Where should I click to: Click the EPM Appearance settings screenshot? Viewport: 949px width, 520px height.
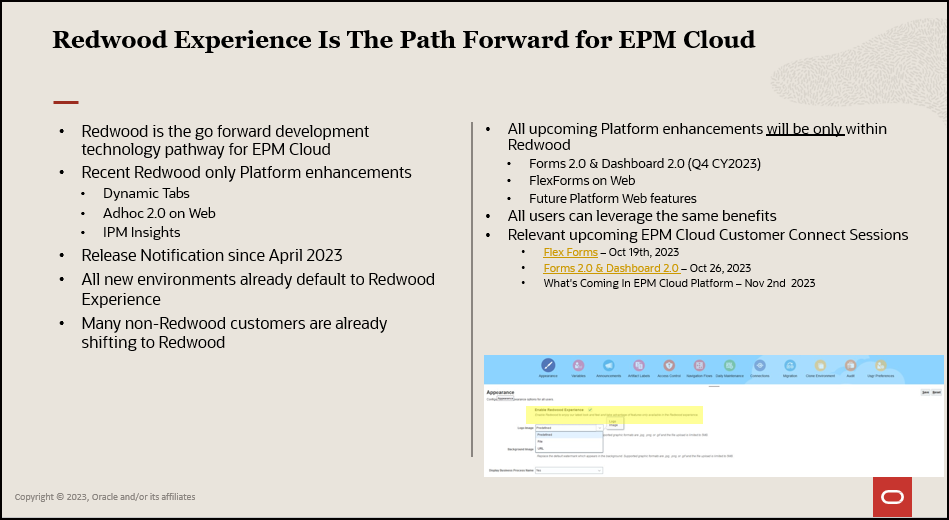pyautogui.click(x=714, y=416)
